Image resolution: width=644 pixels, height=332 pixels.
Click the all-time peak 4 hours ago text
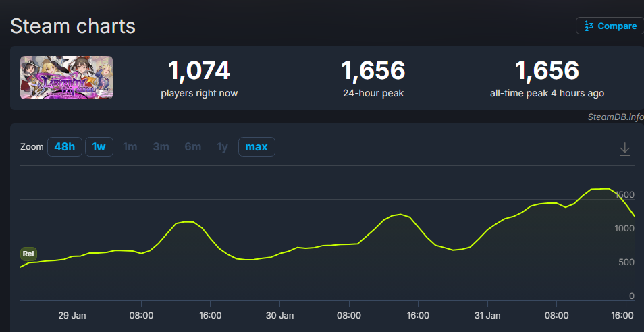tap(547, 94)
